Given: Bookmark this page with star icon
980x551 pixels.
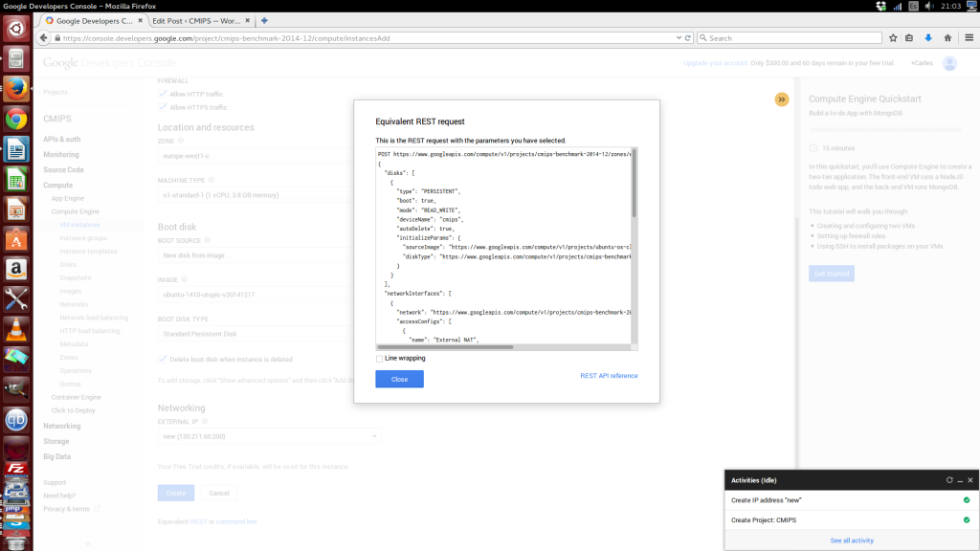Looking at the screenshot, I should 893,38.
